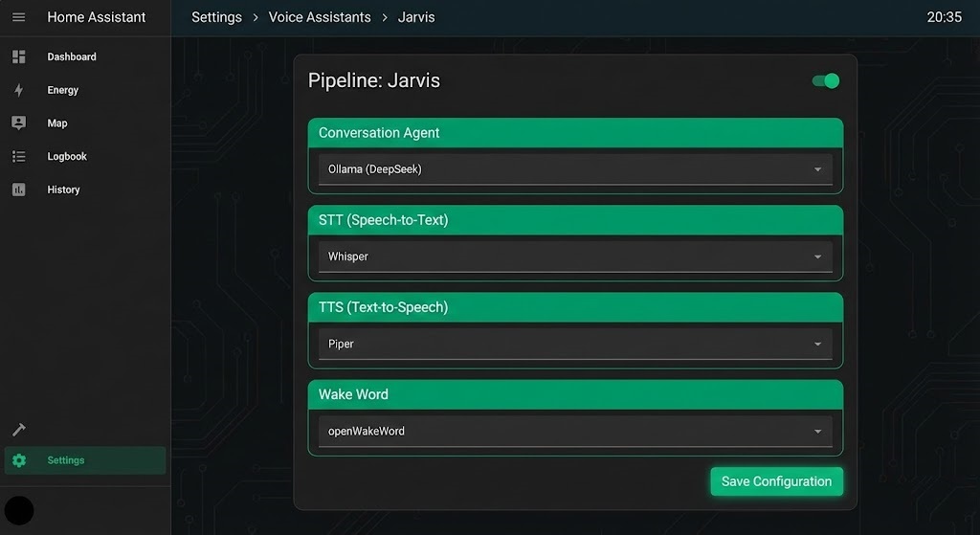This screenshot has width=980, height=535.
Task: Click the STT (Speech-to-Text) header
Action: 575,220
